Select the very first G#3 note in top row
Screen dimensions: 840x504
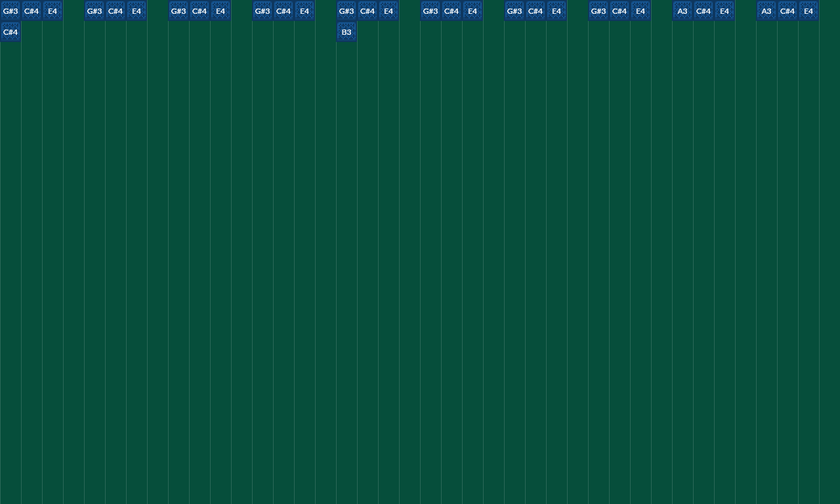coord(10,10)
